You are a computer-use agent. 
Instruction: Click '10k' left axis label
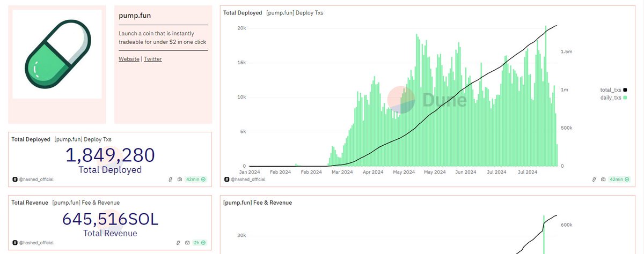point(241,97)
